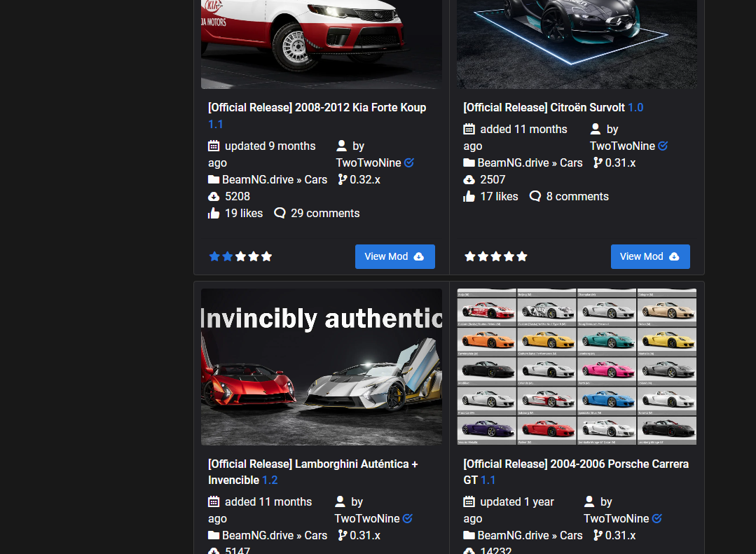Open the Lamborghini Auténtica + Invencible title link
756x554 pixels.
pos(313,472)
